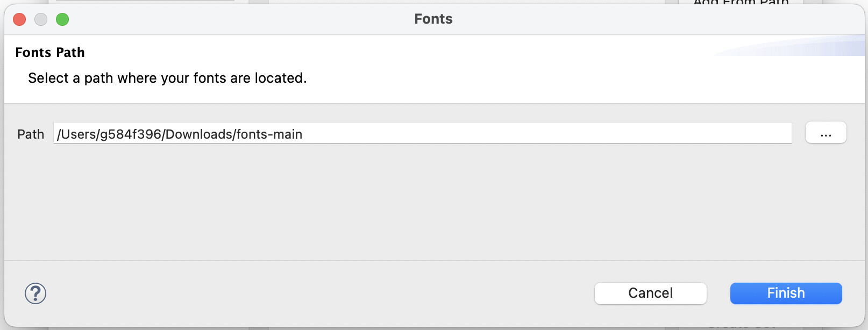Click the 'Fonts' window title

coord(433,19)
